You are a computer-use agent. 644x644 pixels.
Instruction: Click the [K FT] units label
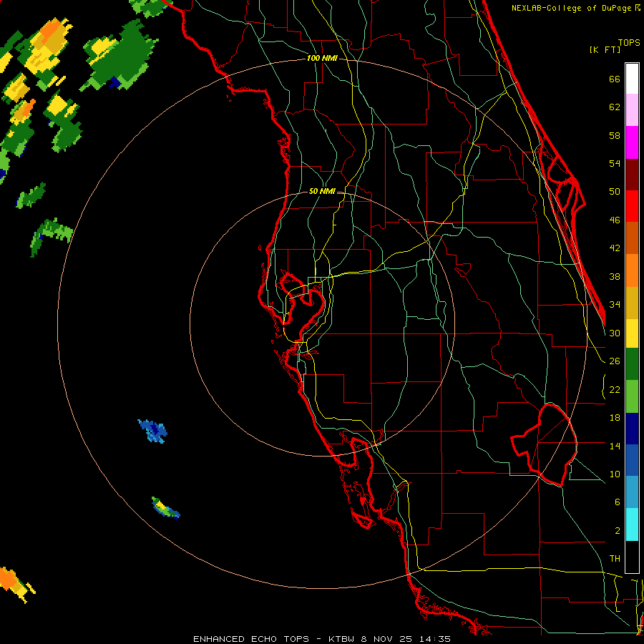tap(605, 49)
